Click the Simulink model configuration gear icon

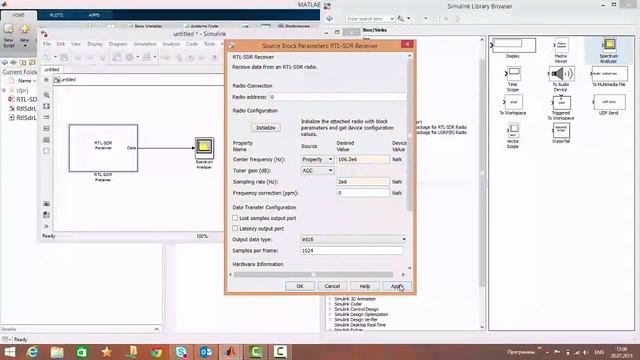coord(129,57)
